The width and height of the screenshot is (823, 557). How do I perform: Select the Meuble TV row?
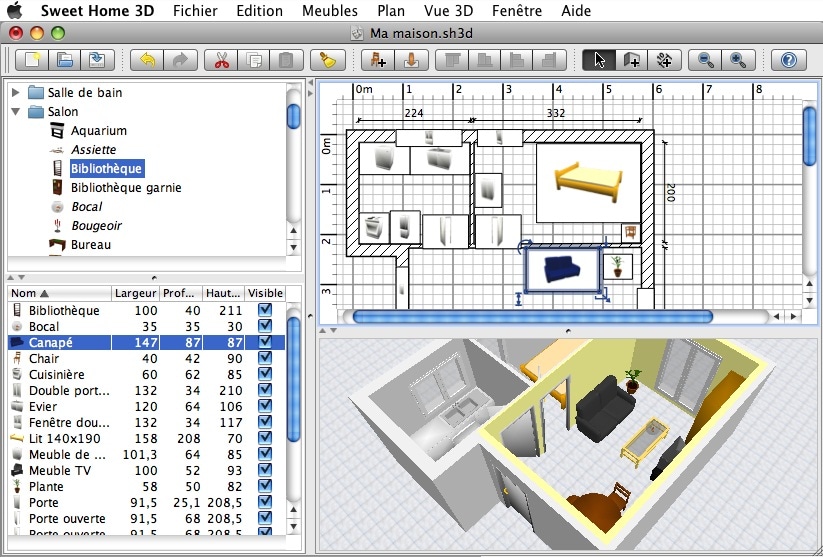pos(146,470)
